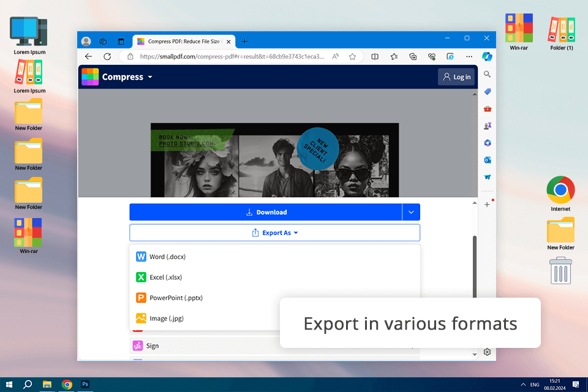Open the Collections icon
This screenshot has height=392, width=588.
413,56
